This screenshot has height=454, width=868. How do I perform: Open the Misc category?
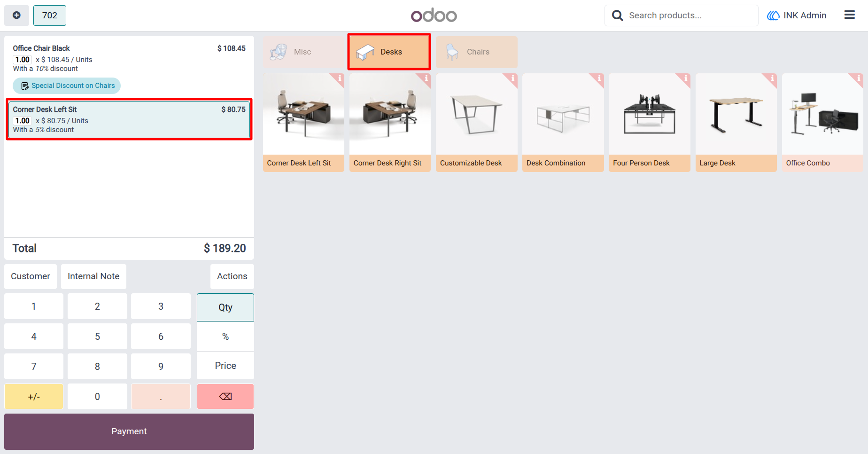[303, 52]
